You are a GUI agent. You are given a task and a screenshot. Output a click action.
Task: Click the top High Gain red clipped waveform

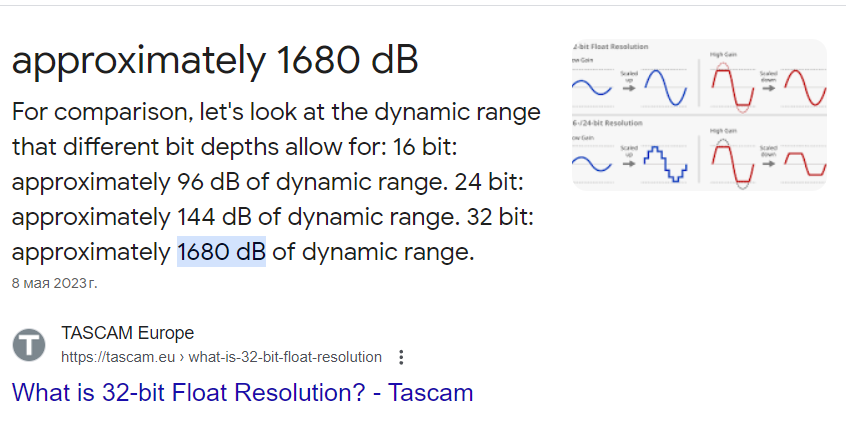pos(735,88)
